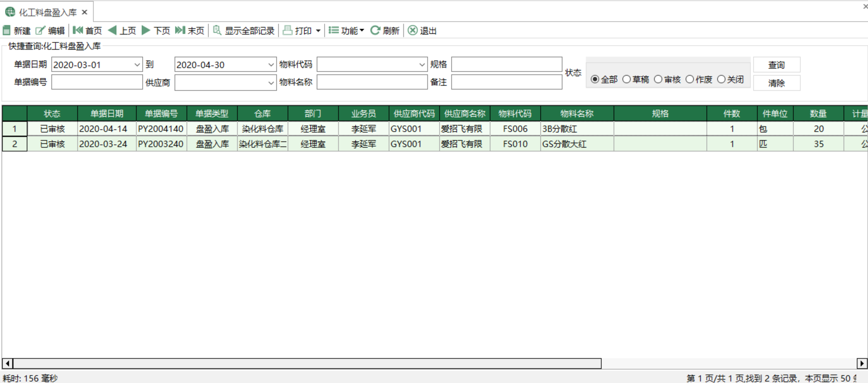Close the 化工料盘盈入库 tab
The width and height of the screenshot is (868, 383).
85,12
